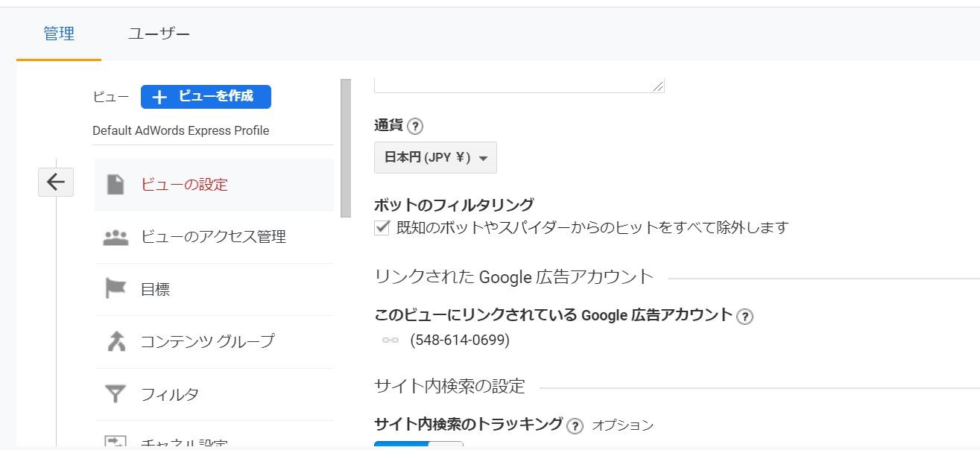Click help icon beside Google 広告アカウント heading

pyautogui.click(x=745, y=317)
